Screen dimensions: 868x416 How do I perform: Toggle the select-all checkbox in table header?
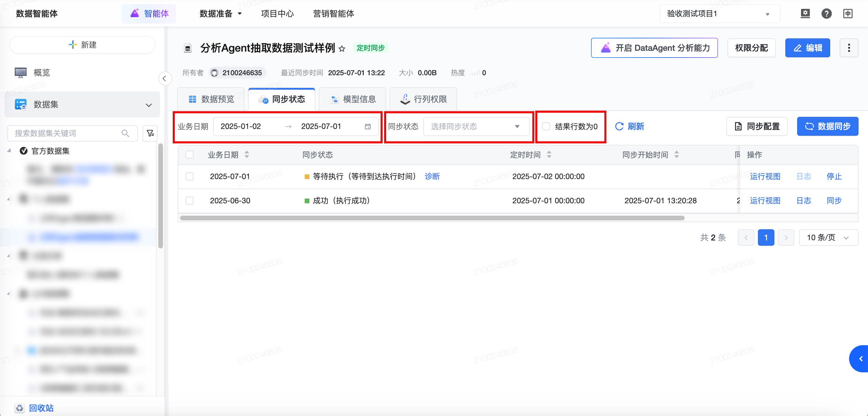pyautogui.click(x=190, y=155)
